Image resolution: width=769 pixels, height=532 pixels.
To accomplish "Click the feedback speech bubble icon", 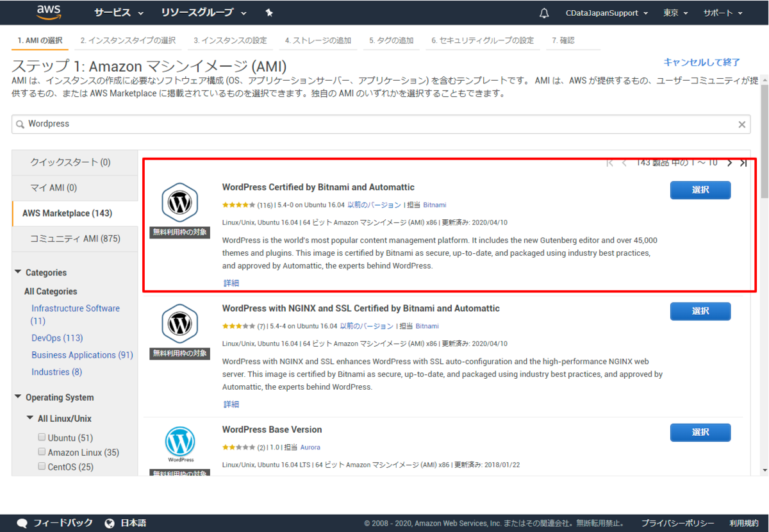I will point(22,523).
